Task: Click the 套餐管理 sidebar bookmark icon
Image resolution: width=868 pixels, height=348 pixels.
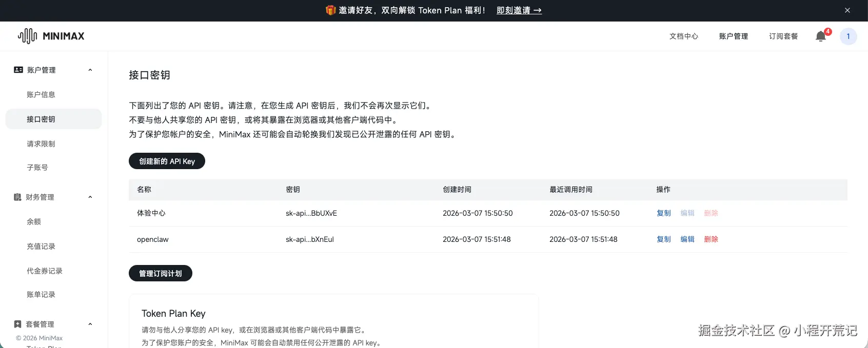Action: click(x=18, y=324)
